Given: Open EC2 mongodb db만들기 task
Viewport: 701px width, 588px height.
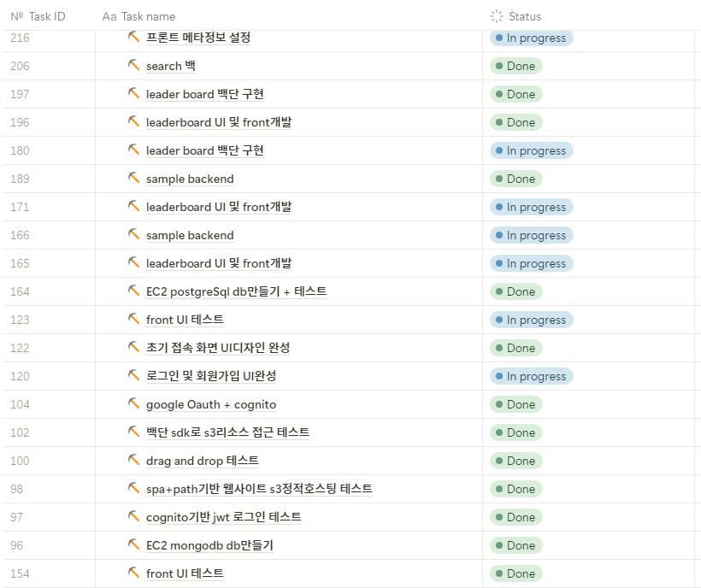Looking at the screenshot, I should click(x=209, y=545).
